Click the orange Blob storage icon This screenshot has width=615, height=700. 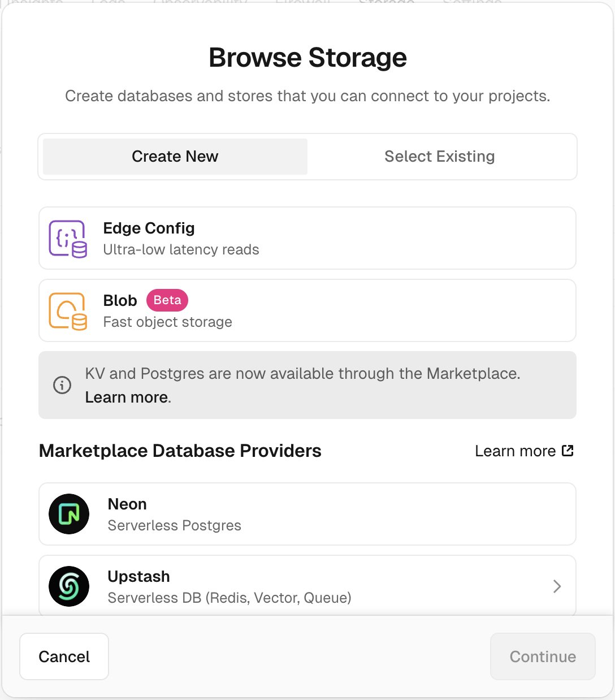68,311
